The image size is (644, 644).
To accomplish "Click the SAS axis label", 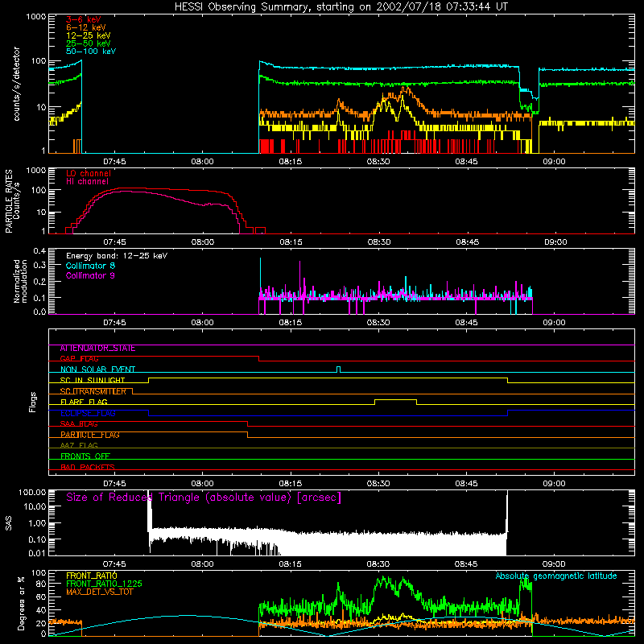I will pyautogui.click(x=9, y=523).
